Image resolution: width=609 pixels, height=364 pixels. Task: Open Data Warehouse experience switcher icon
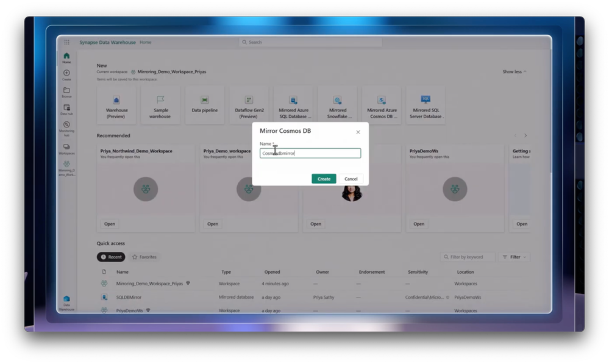(x=67, y=303)
